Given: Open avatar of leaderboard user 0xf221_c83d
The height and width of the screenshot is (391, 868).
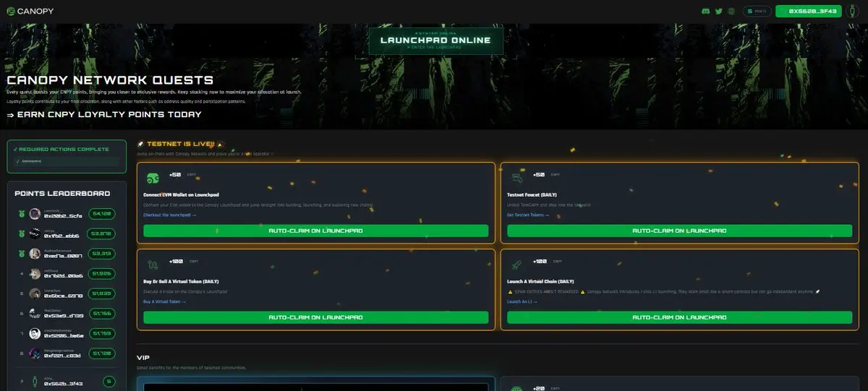Looking at the screenshot, I should pyautogui.click(x=35, y=353).
